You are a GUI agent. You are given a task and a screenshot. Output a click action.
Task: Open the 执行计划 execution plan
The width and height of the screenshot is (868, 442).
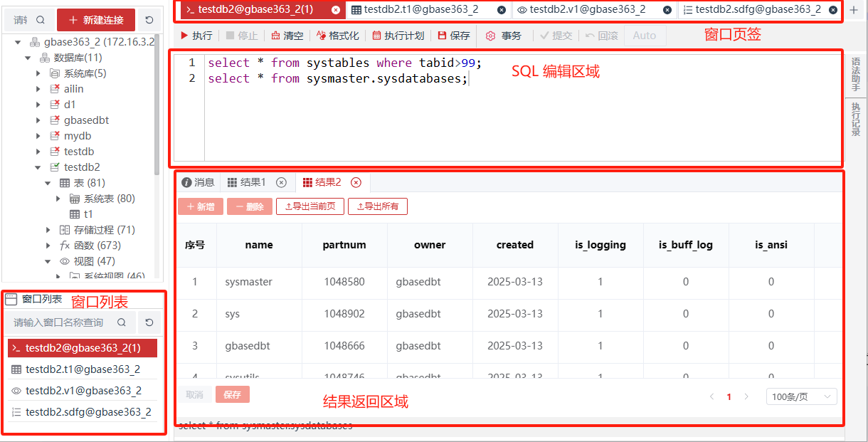pyautogui.click(x=376, y=36)
